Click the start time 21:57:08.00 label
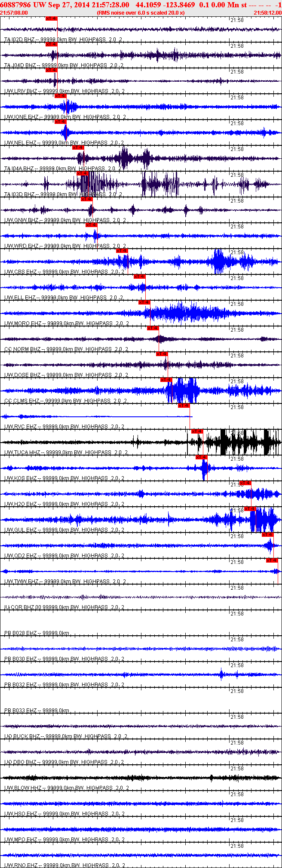 point(14,12)
